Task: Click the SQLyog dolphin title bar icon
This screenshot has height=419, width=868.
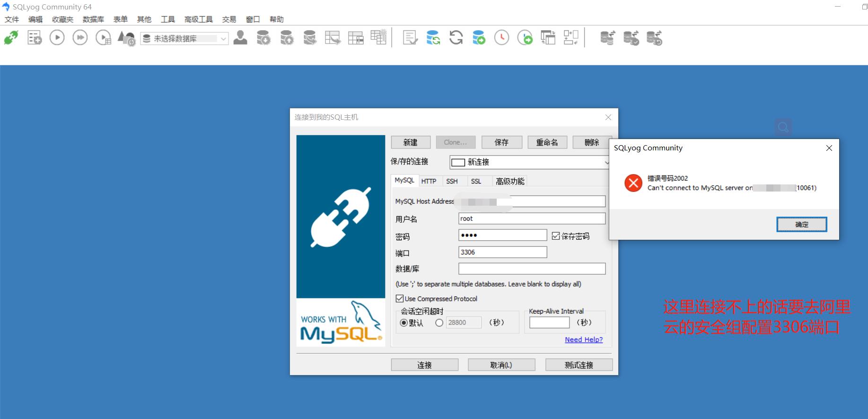Action: 6,7
